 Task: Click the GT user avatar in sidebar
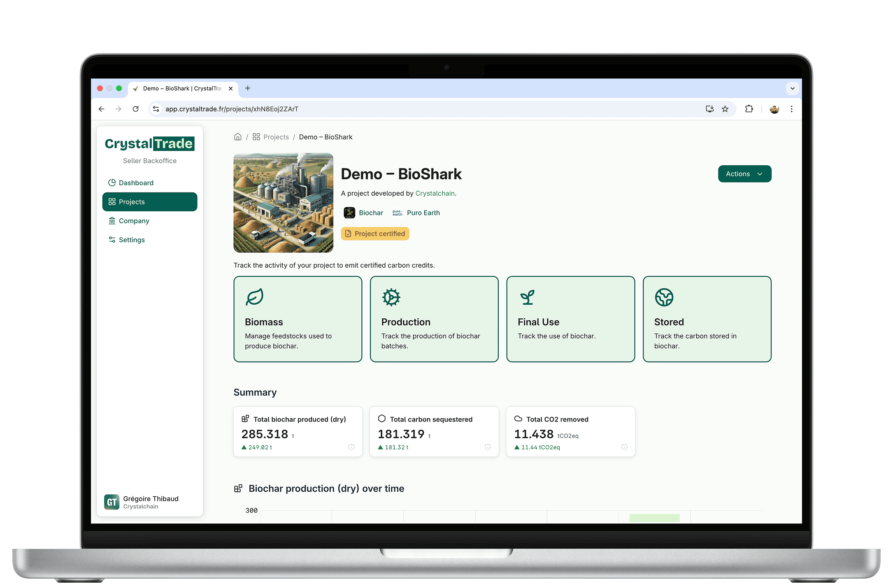coord(112,502)
